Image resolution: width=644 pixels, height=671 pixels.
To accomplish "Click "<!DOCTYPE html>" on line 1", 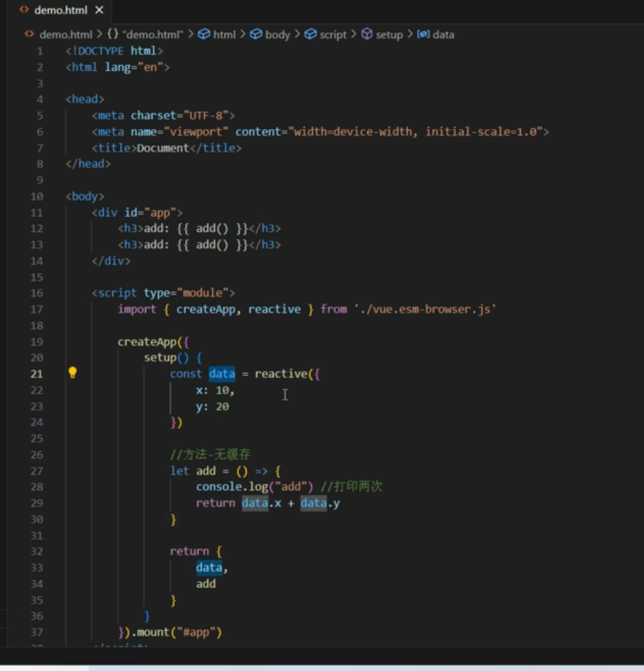I will 114,51.
